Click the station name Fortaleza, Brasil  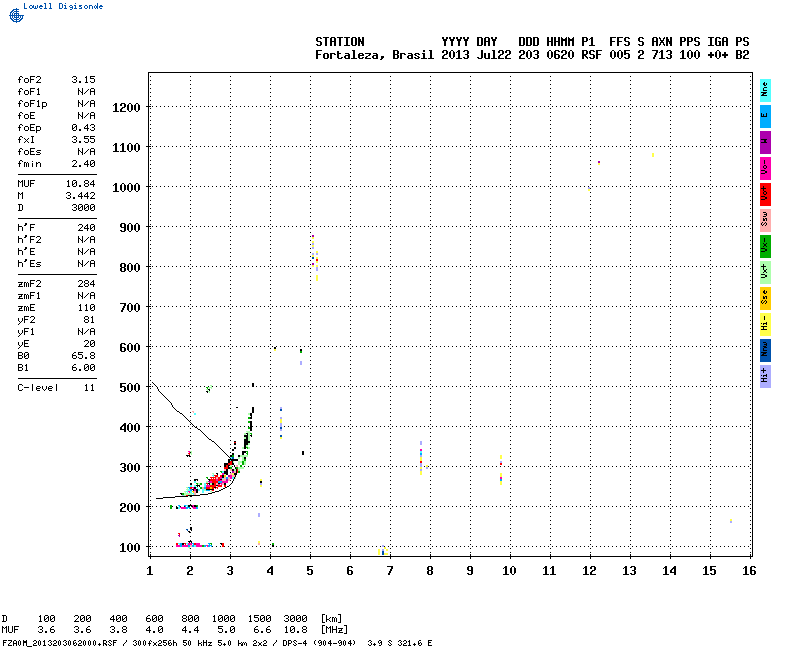pos(374,55)
